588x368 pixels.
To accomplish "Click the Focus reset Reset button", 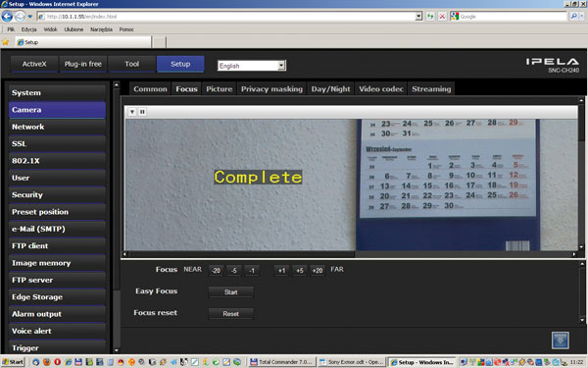I will coord(231,314).
